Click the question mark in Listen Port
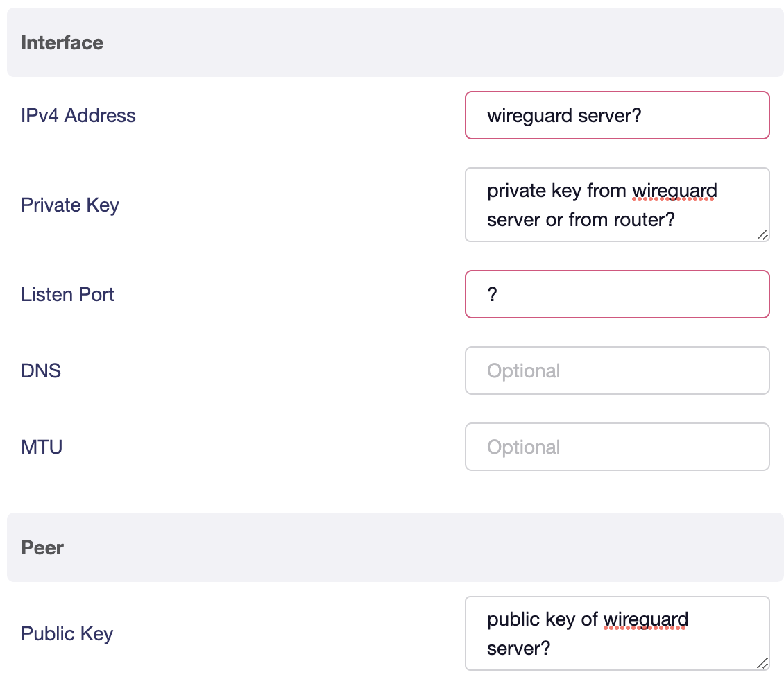 coord(493,294)
